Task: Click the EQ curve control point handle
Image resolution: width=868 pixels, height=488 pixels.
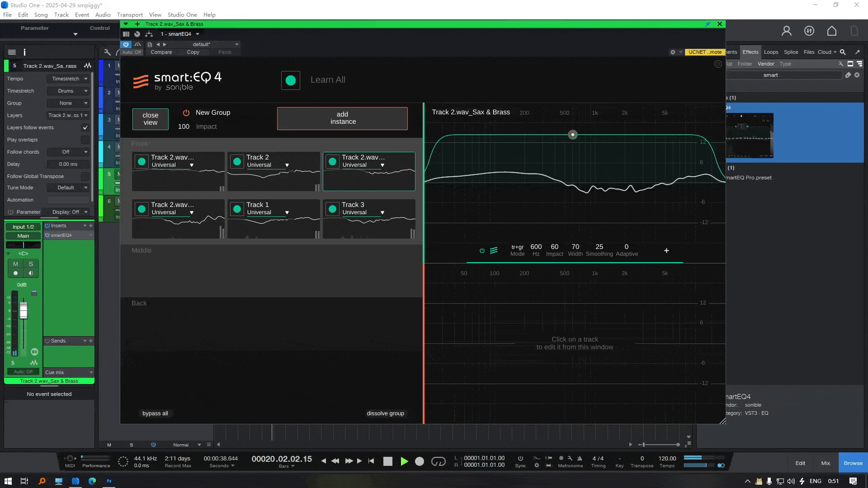Action: tap(573, 135)
